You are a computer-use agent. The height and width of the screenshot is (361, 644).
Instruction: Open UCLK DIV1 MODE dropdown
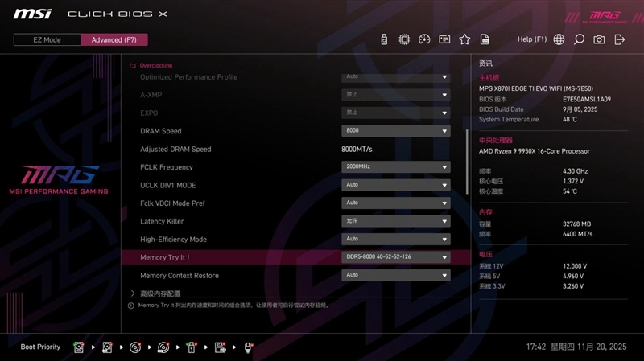pyautogui.click(x=396, y=185)
